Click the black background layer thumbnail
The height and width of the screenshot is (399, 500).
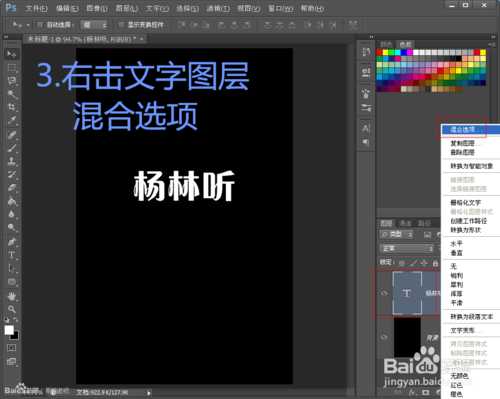[x=407, y=338]
